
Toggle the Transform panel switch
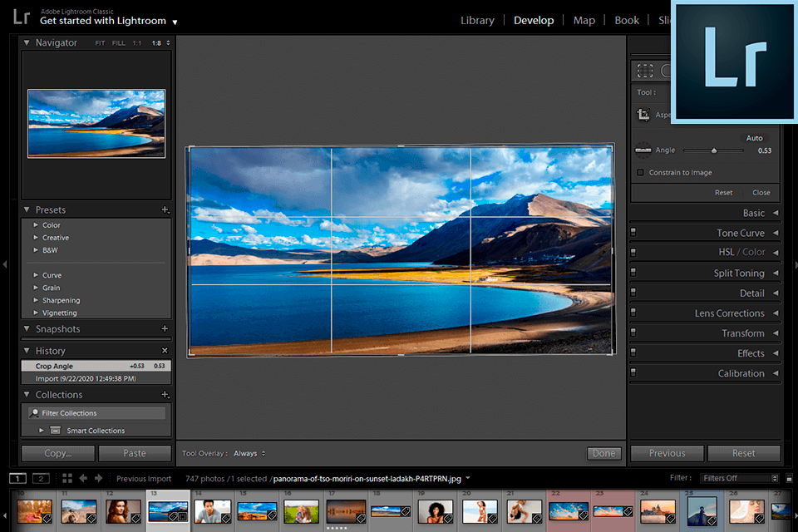[633, 332]
